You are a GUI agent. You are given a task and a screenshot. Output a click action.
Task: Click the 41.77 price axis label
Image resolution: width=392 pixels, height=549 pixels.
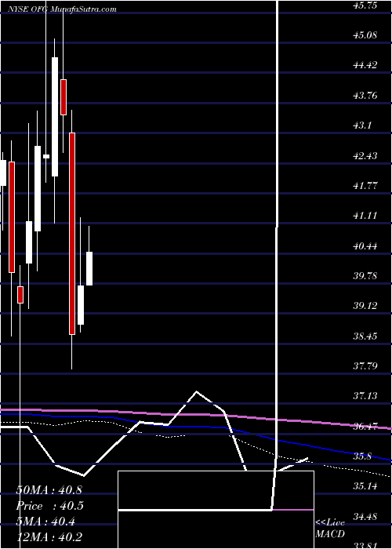pos(365,186)
